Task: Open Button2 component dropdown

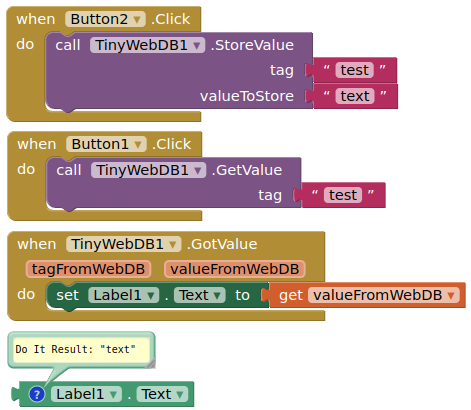Action: (x=105, y=19)
